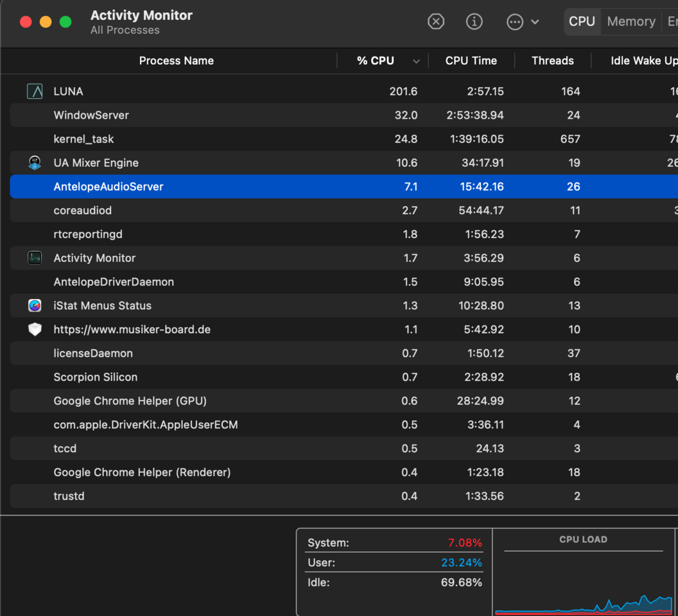This screenshot has width=678, height=616.
Task: Select the rtcreportingd process row
Action: coord(343,234)
